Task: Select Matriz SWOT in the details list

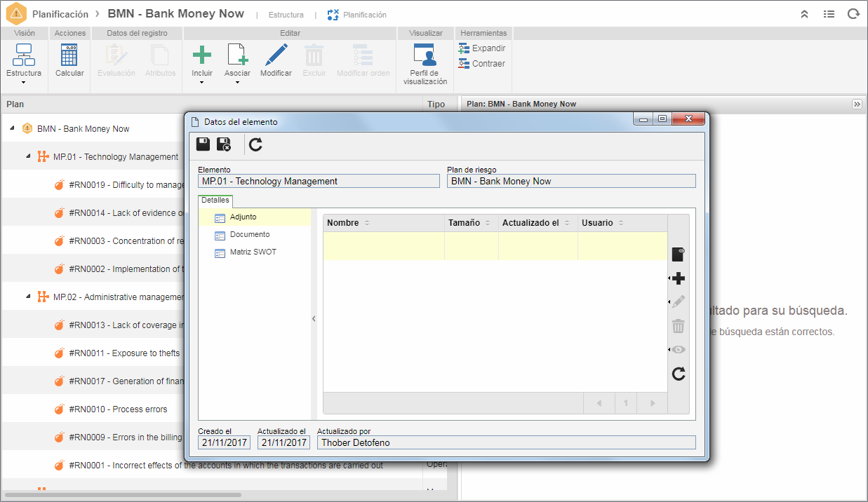Action: pos(255,252)
